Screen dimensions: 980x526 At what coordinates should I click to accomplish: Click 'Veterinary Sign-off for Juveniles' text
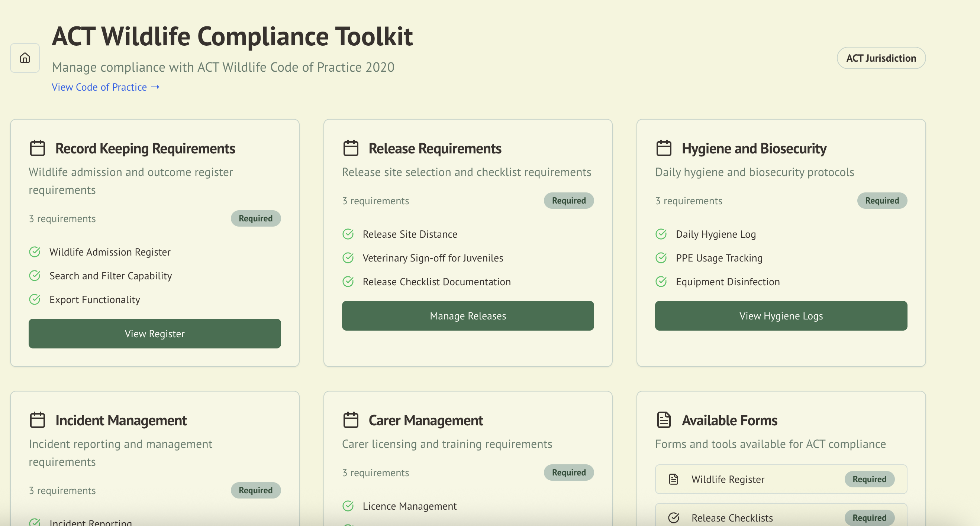432,258
